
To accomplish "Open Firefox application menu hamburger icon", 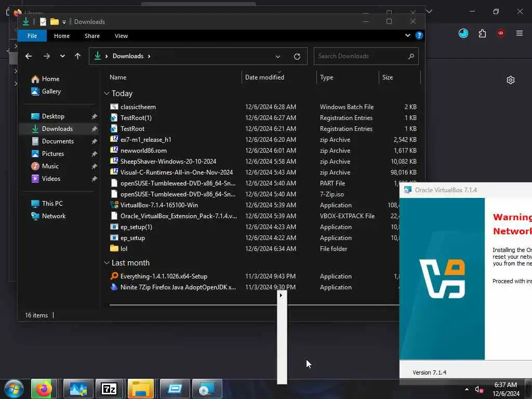I will (x=520, y=33).
